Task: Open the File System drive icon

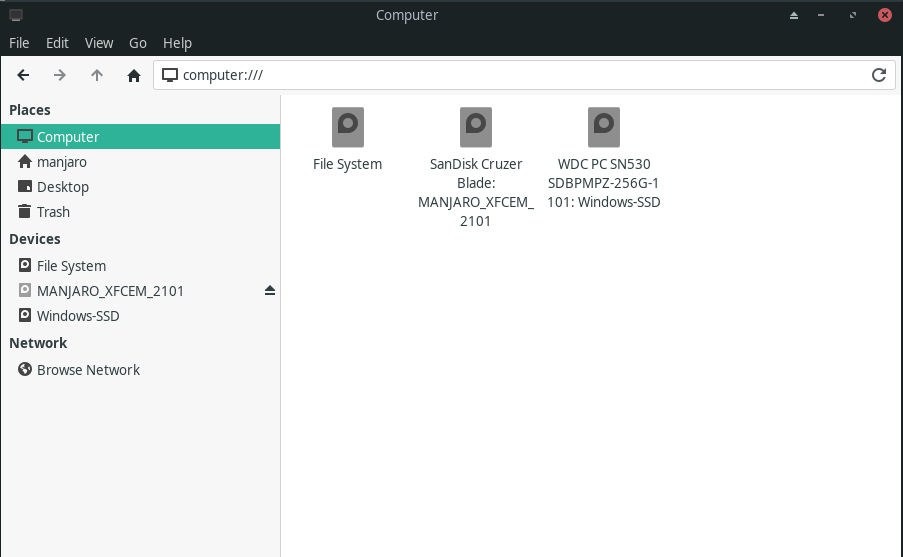Action: (347, 128)
